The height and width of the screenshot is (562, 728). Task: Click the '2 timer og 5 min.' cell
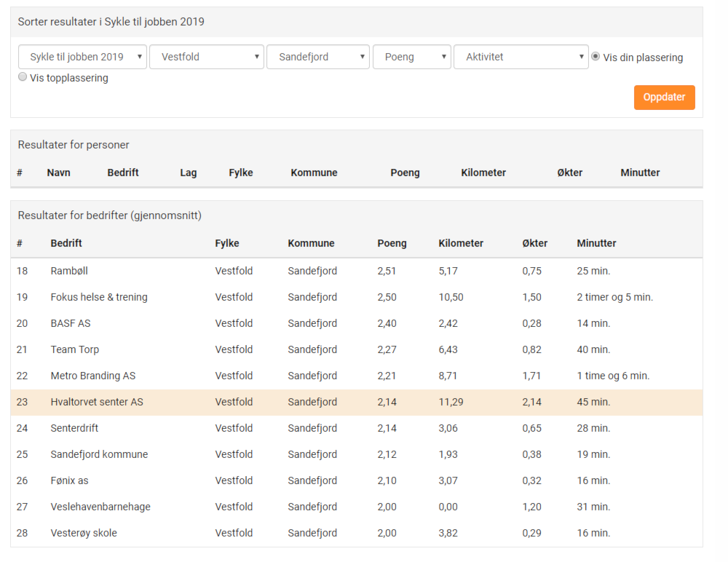pyautogui.click(x=614, y=297)
